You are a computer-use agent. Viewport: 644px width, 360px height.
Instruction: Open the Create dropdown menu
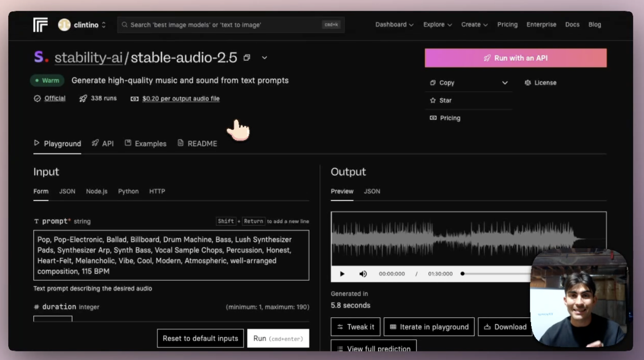pyautogui.click(x=474, y=25)
